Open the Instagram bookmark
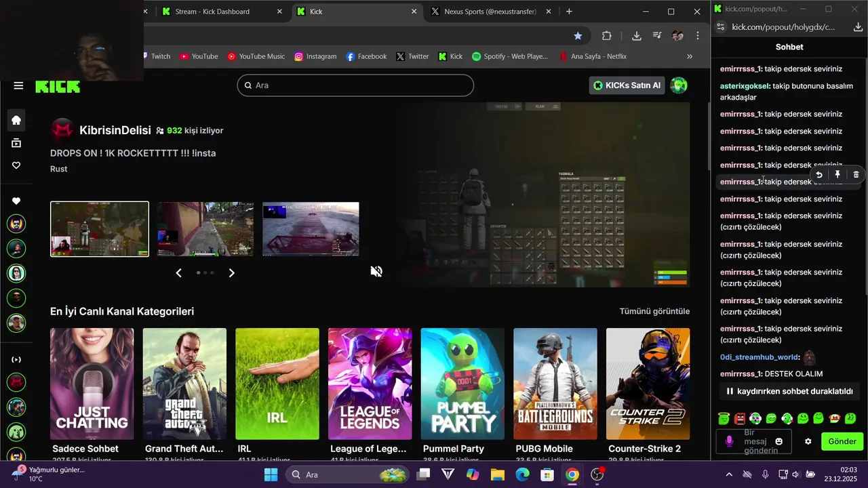Viewport: 868px width, 488px height. click(x=315, y=56)
